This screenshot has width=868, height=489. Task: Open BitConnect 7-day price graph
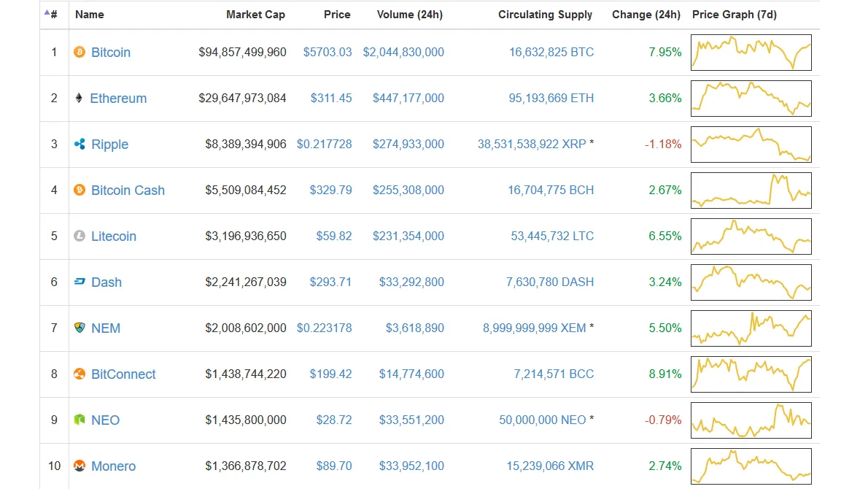(751, 374)
